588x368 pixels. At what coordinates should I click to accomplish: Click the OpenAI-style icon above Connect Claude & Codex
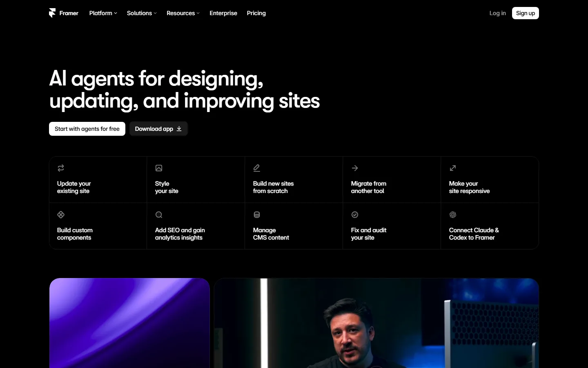[x=453, y=215]
